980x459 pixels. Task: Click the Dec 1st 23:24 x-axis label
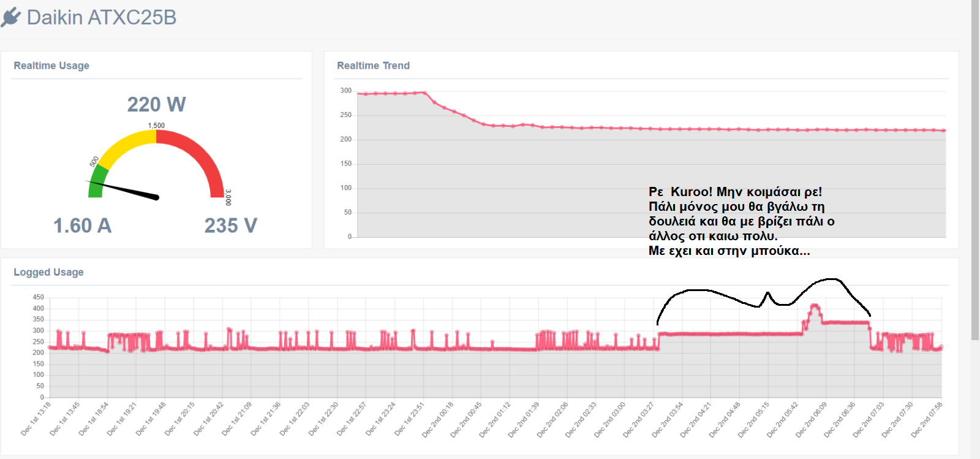[x=381, y=419]
